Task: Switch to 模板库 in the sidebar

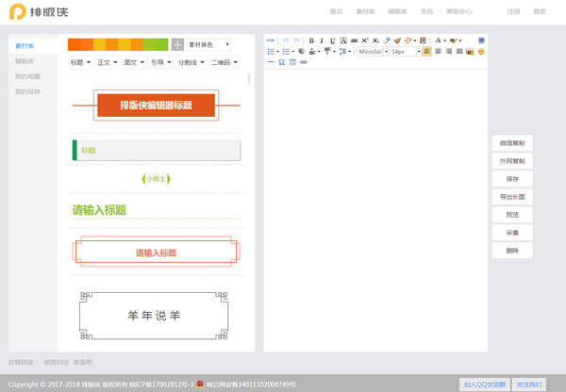Action: [x=25, y=60]
